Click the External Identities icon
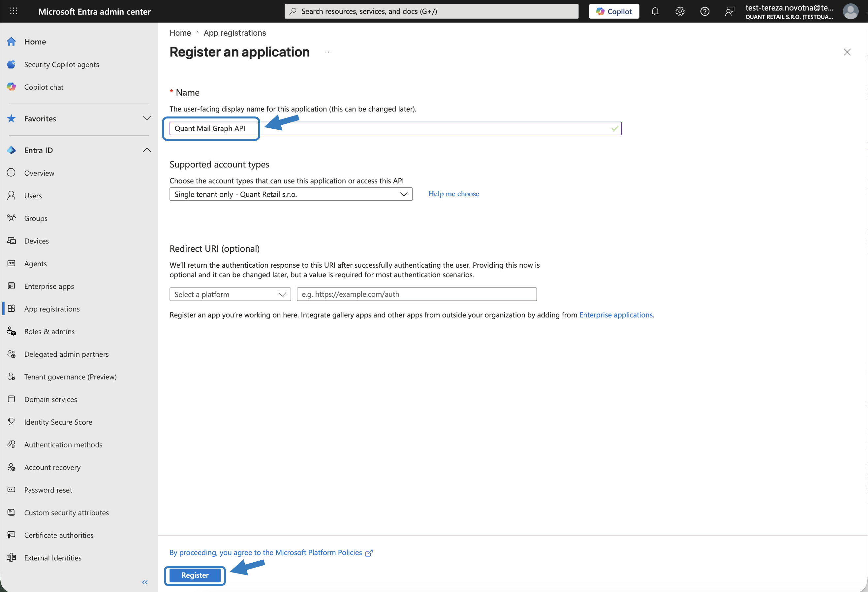Image resolution: width=868 pixels, height=592 pixels. 11,558
